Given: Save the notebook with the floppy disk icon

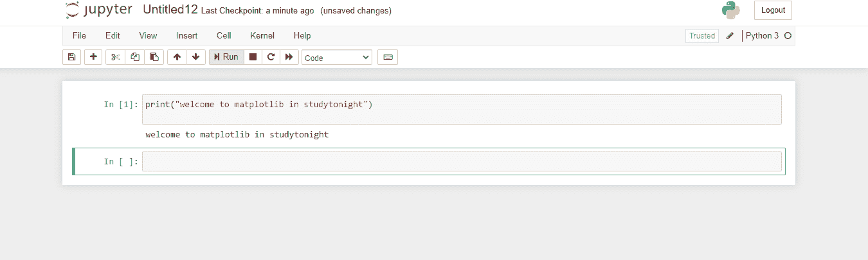Looking at the screenshot, I should point(71,57).
